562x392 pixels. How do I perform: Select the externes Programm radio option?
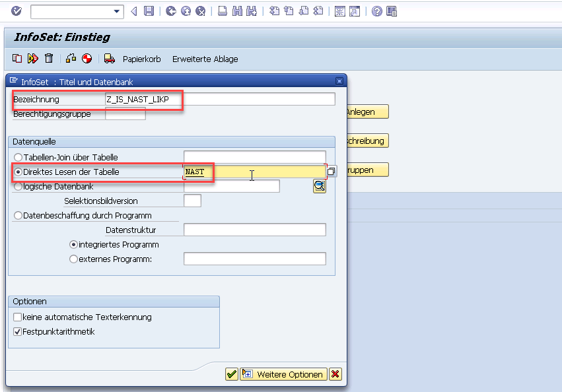coord(73,259)
